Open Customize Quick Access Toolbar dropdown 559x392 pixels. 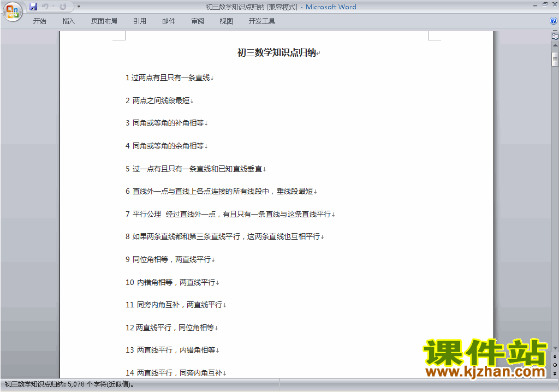coord(79,7)
